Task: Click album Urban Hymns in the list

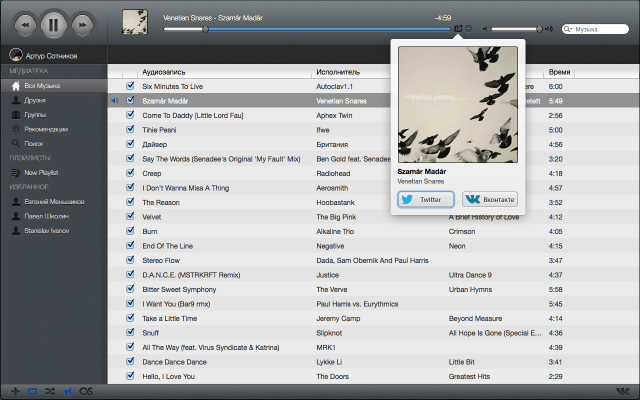Action: tap(470, 289)
